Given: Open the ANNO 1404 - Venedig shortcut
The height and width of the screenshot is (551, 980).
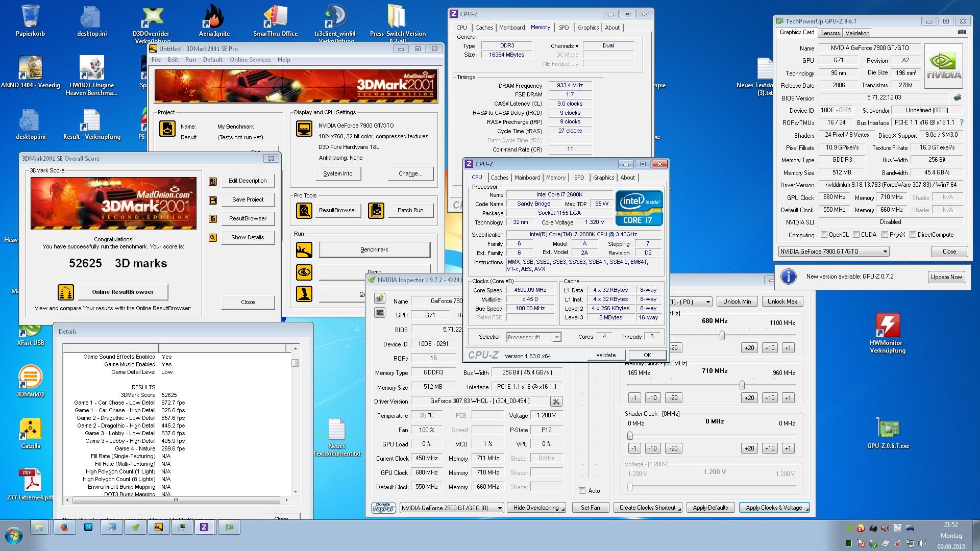Looking at the screenshot, I should [x=31, y=71].
